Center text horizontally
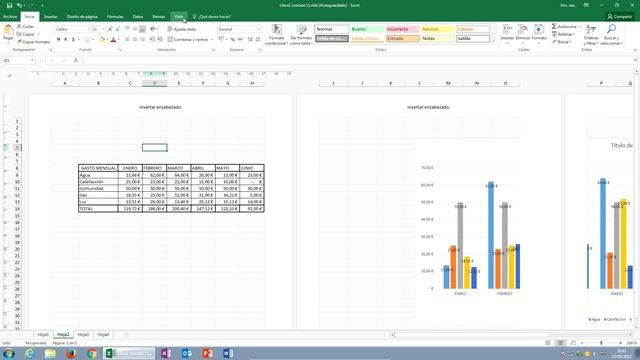 135,40
